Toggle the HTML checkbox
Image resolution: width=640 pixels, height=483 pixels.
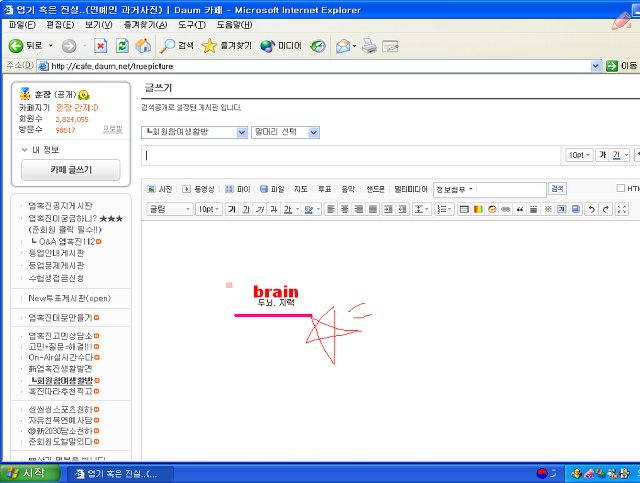[620, 188]
